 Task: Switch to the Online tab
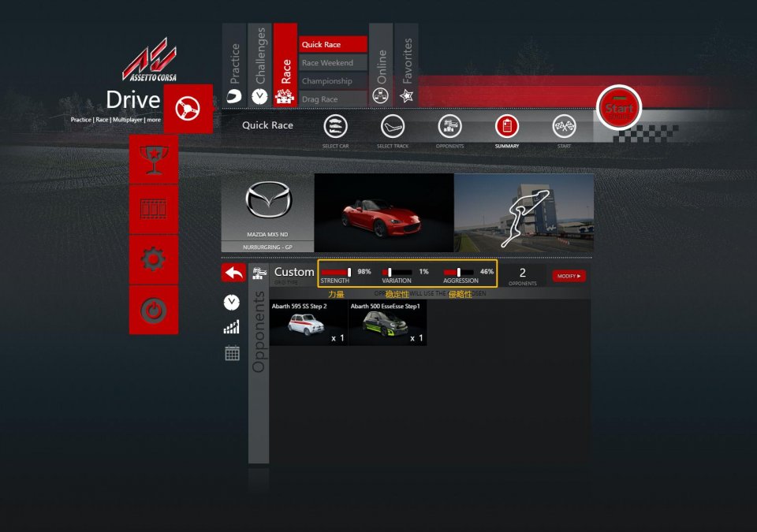point(381,65)
